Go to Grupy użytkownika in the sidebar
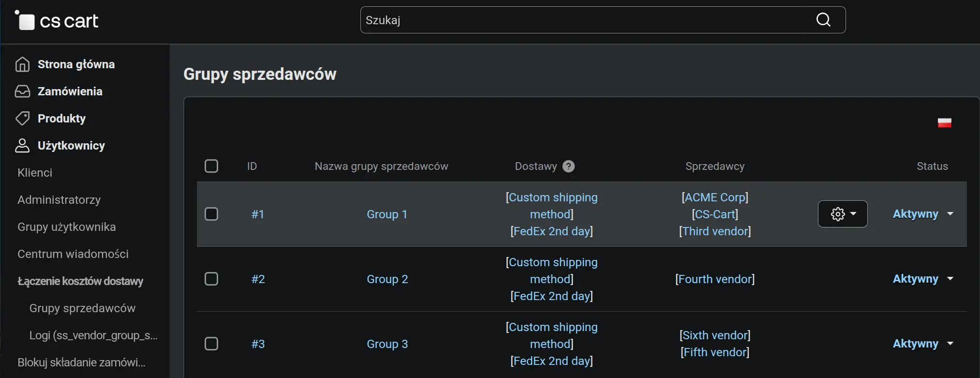This screenshot has height=378, width=980. pos(67,227)
